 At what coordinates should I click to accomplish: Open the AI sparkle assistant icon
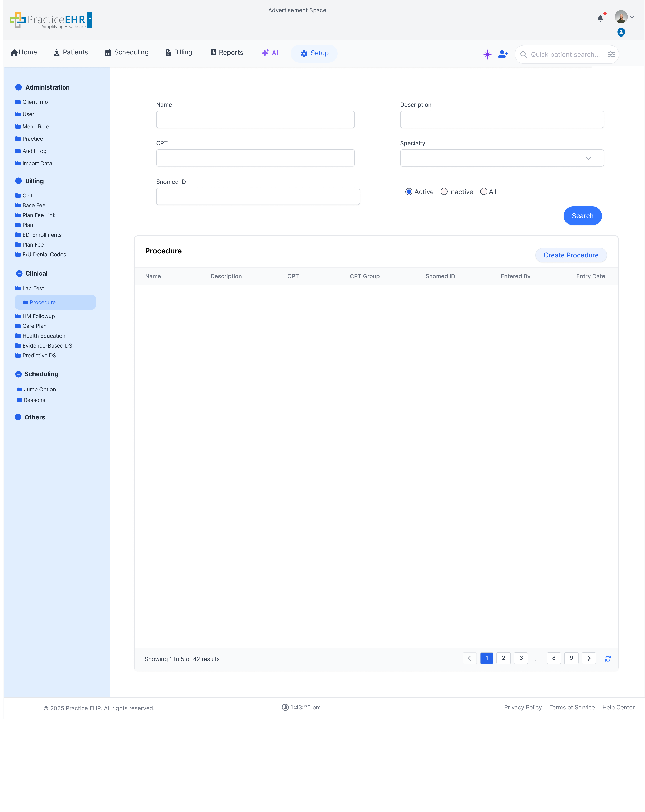487,54
